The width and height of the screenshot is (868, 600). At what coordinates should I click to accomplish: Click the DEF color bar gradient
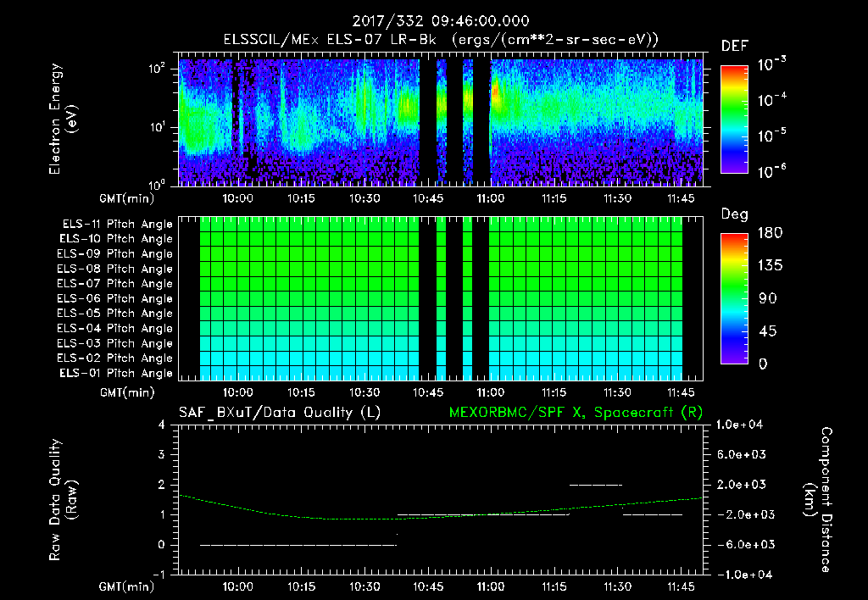[x=734, y=119]
